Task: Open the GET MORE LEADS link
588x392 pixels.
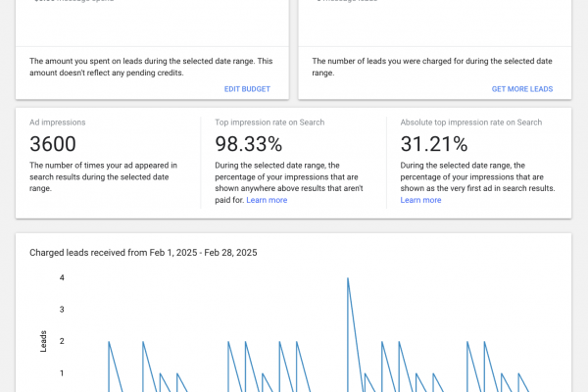Action: (x=522, y=89)
